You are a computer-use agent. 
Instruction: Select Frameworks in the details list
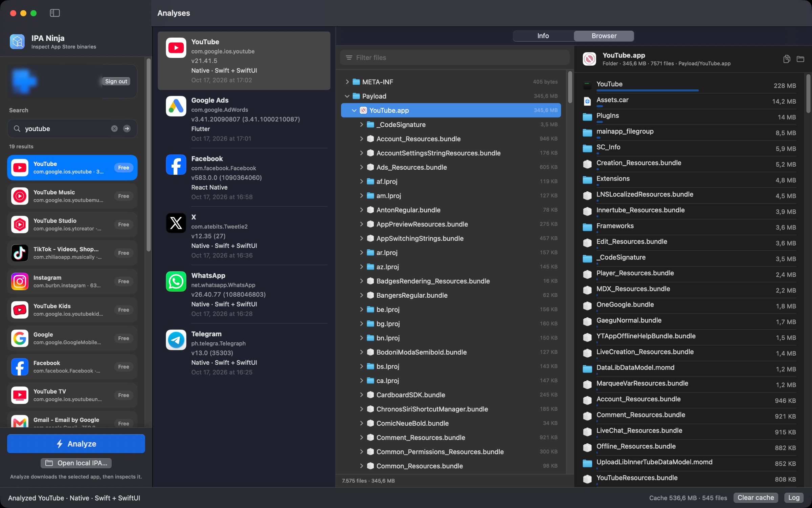(690, 227)
